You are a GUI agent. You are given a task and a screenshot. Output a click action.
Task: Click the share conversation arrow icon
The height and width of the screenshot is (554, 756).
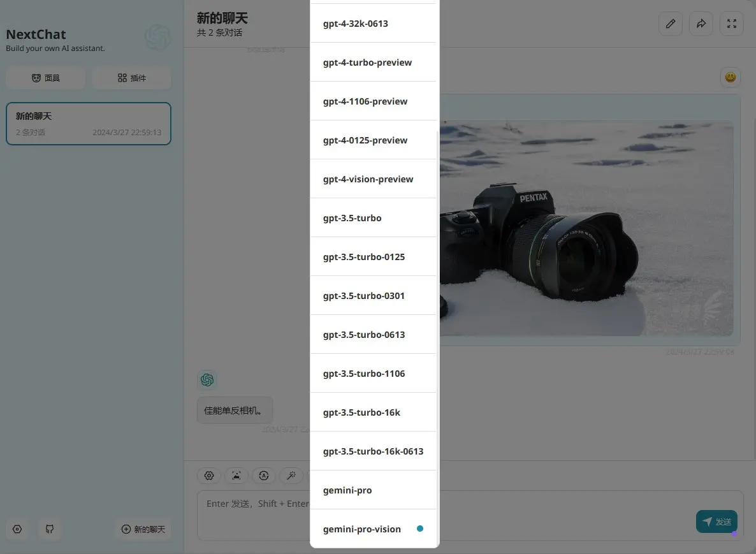[701, 24]
